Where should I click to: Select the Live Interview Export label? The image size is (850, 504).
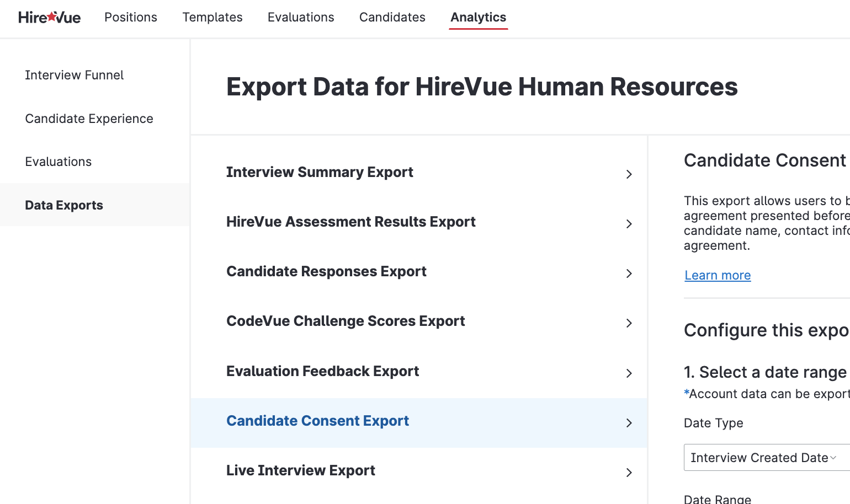[x=301, y=470]
